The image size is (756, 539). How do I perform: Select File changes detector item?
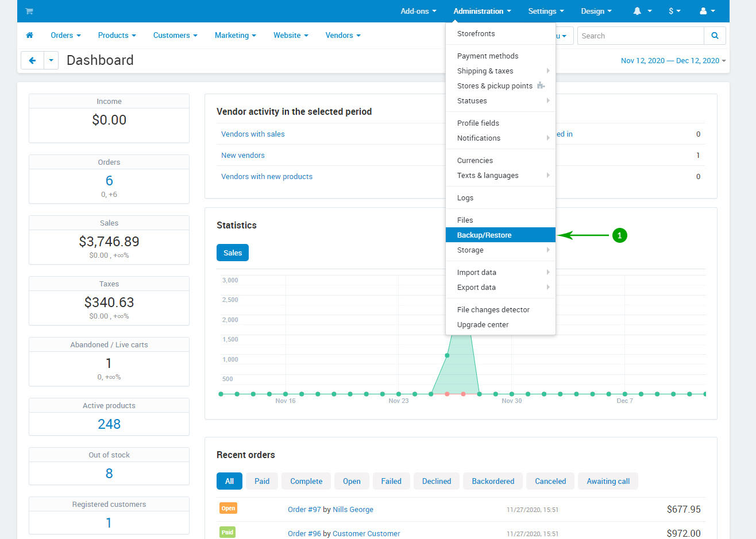coord(500,309)
